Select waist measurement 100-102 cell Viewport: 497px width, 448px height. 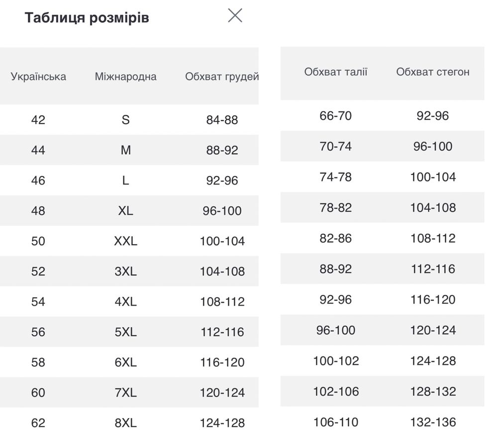click(x=336, y=361)
